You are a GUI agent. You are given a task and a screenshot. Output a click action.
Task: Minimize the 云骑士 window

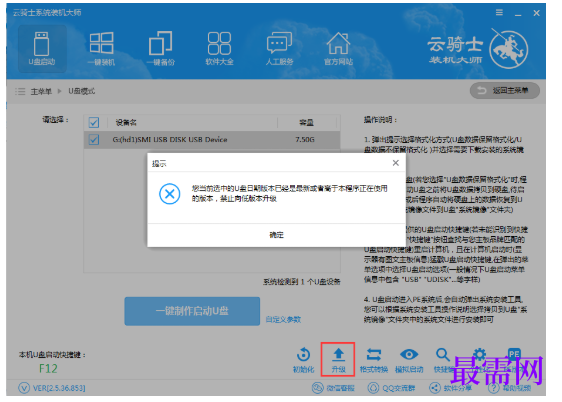[518, 14]
